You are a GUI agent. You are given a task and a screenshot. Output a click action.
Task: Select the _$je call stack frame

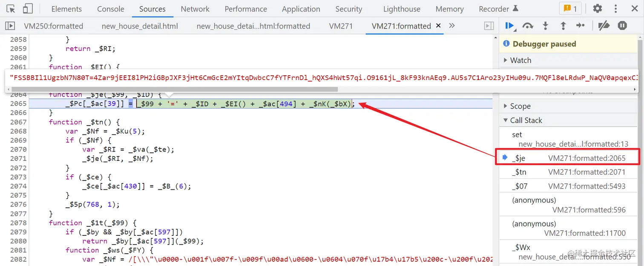tap(569, 158)
